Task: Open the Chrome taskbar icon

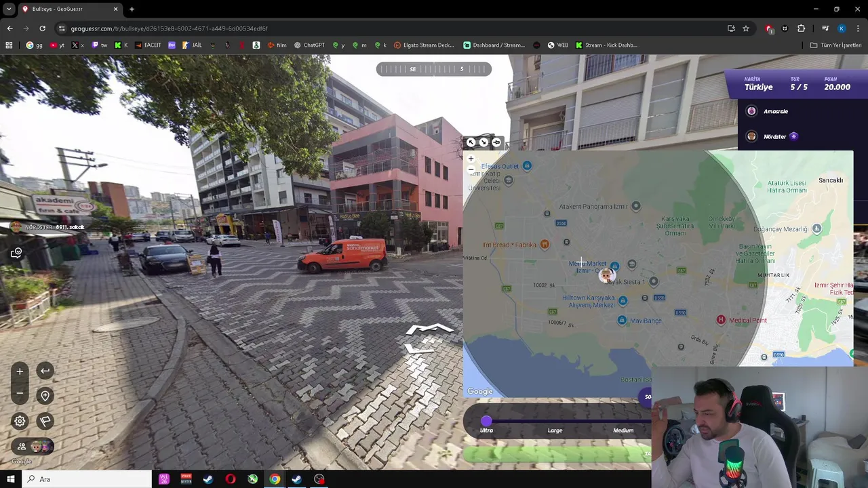Action: 275,479
